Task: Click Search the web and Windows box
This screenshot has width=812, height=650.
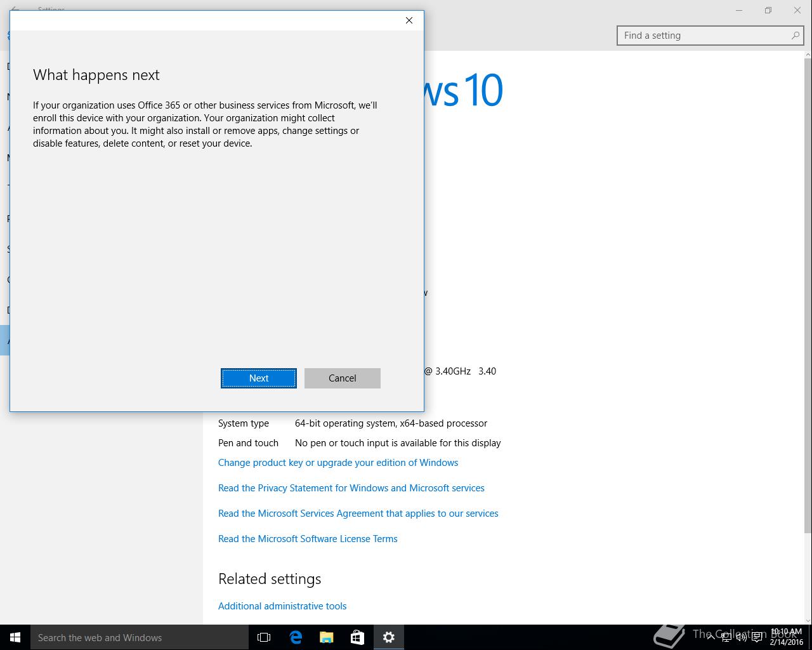Action: click(140, 637)
